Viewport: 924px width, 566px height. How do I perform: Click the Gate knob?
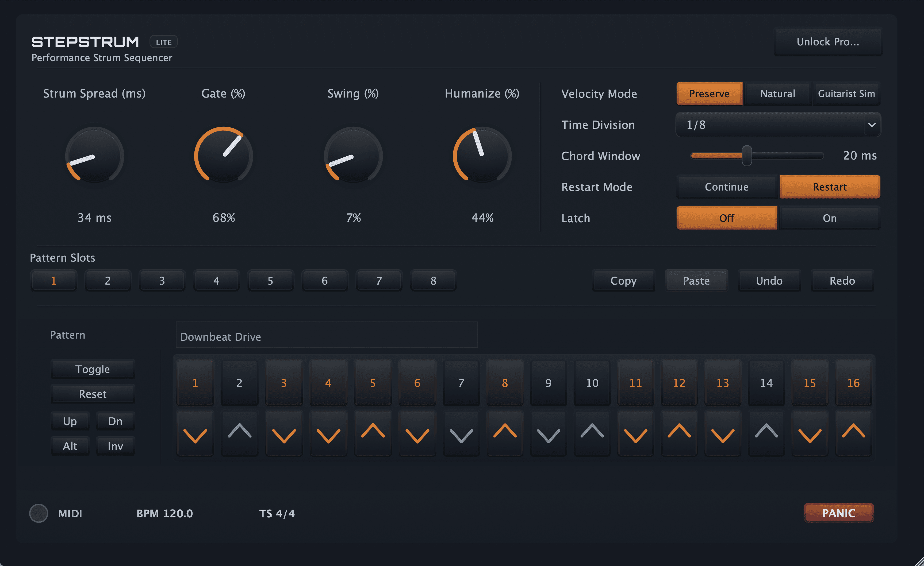click(x=224, y=155)
